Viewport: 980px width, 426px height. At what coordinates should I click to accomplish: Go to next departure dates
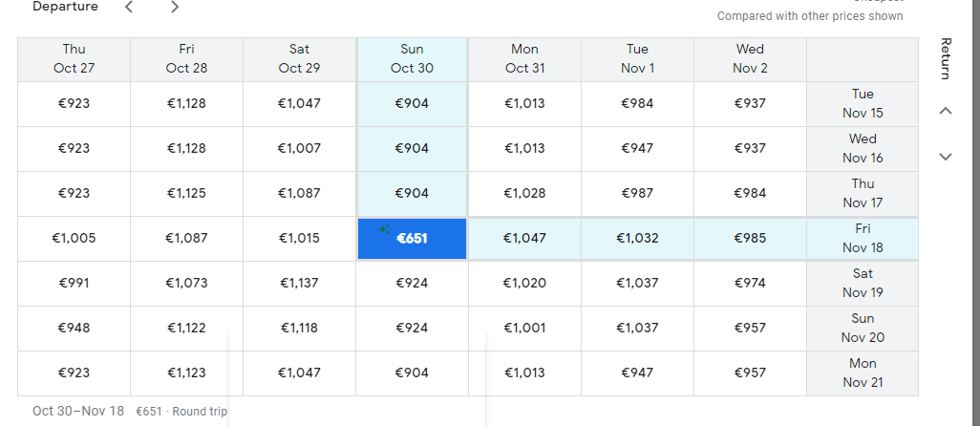click(174, 8)
